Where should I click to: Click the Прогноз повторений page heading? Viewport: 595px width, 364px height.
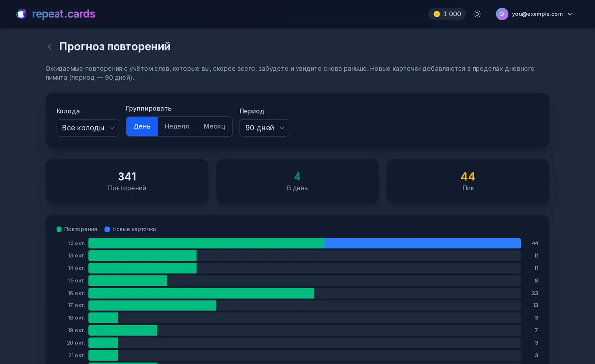[x=115, y=47]
